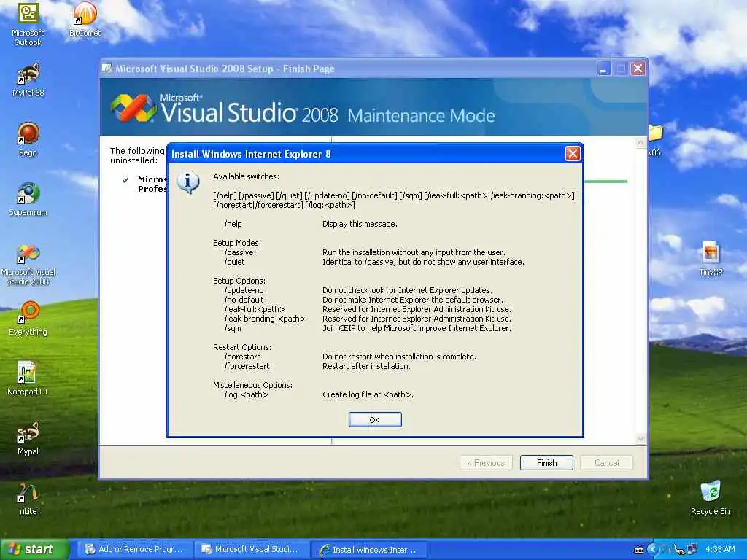Click the Maintenance Mode banner text
The width and height of the screenshot is (747, 560).
click(421, 116)
